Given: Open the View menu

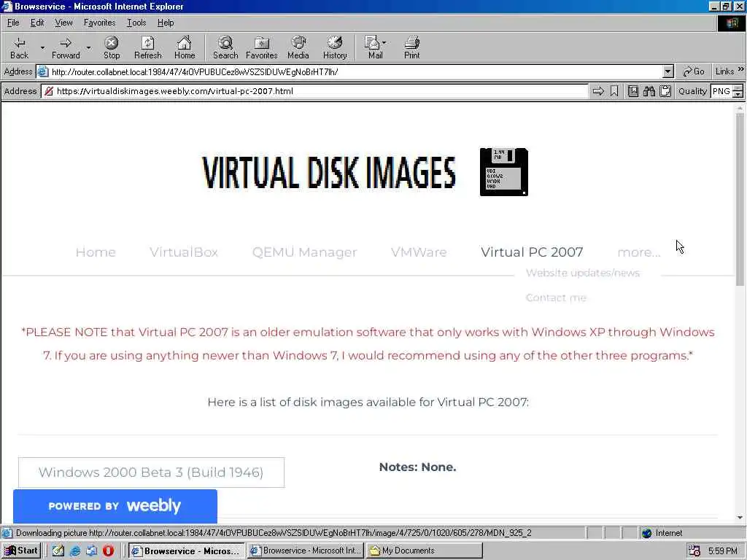Looking at the screenshot, I should point(64,23).
